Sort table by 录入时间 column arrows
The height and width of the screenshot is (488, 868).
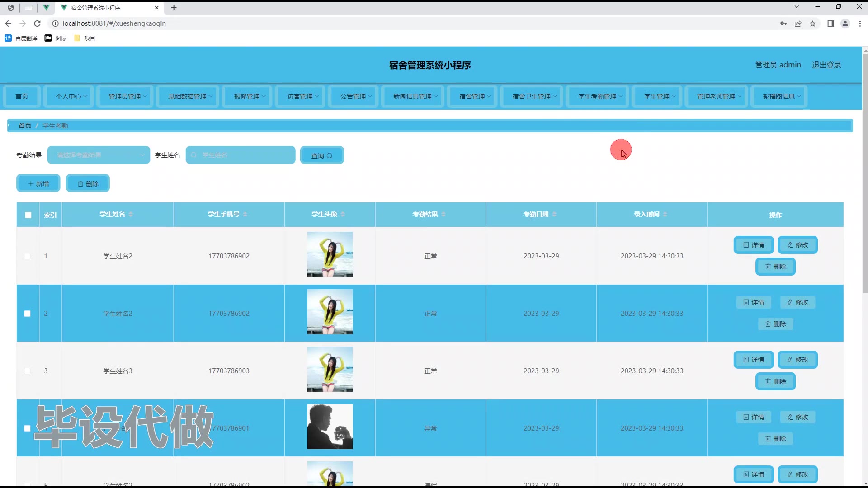point(665,214)
